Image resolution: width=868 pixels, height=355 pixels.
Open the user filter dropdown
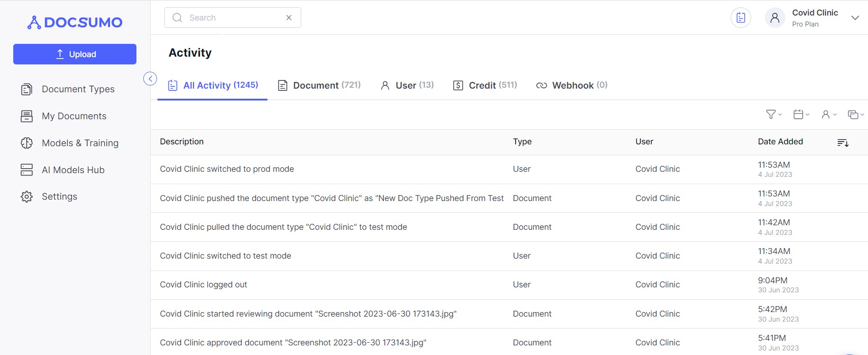click(x=829, y=115)
